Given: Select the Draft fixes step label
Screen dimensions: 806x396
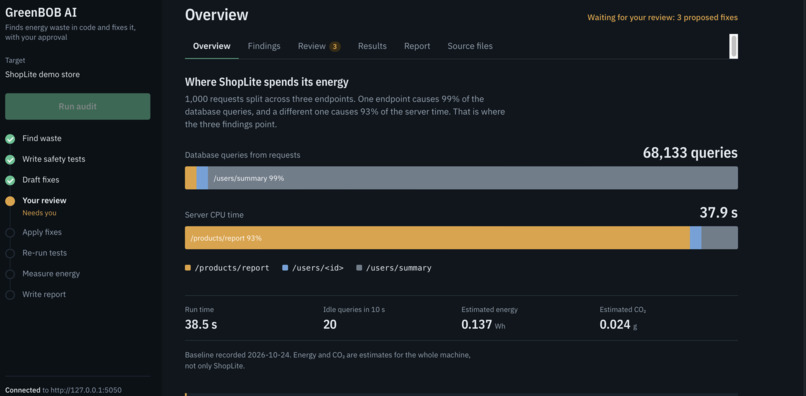Looking at the screenshot, I should pyautogui.click(x=41, y=180).
